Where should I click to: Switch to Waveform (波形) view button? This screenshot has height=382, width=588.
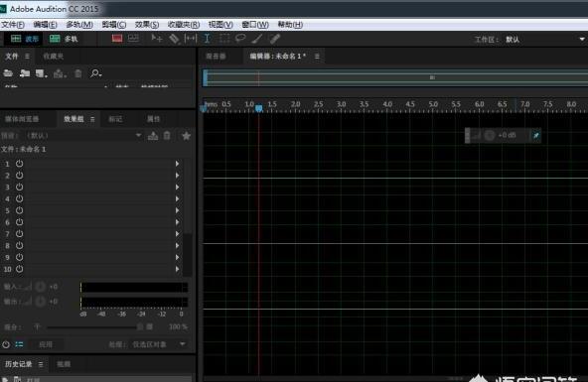pos(25,39)
